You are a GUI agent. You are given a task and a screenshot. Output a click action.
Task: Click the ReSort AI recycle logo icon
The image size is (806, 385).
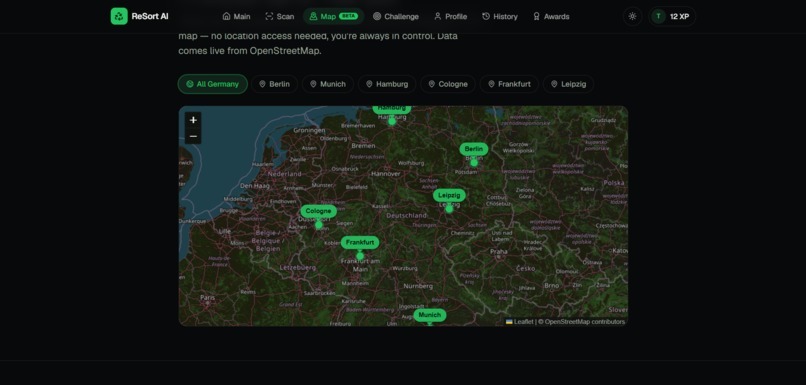[119, 16]
